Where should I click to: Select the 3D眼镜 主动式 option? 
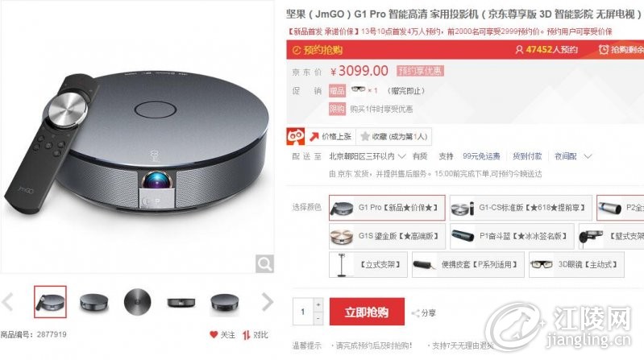[x=576, y=265]
